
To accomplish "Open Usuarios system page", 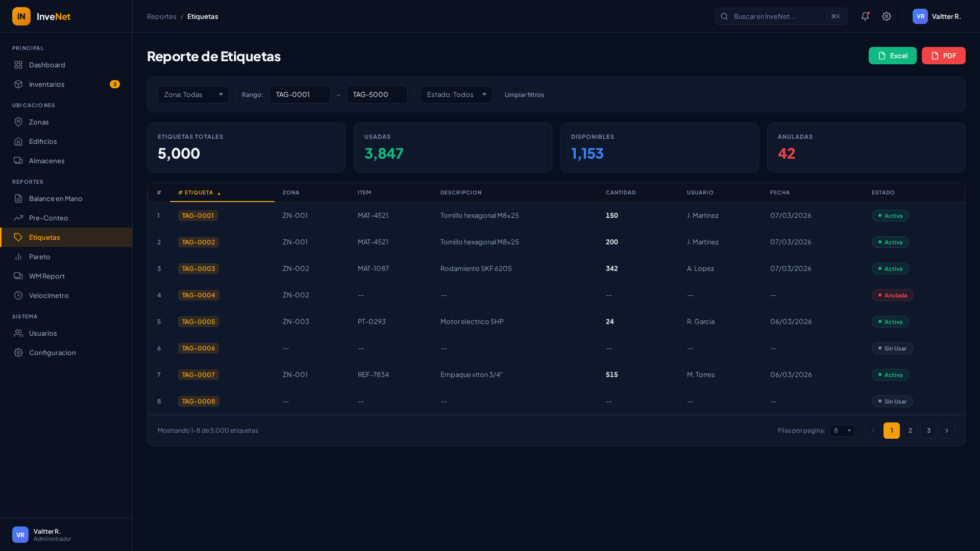I will coord(43,333).
